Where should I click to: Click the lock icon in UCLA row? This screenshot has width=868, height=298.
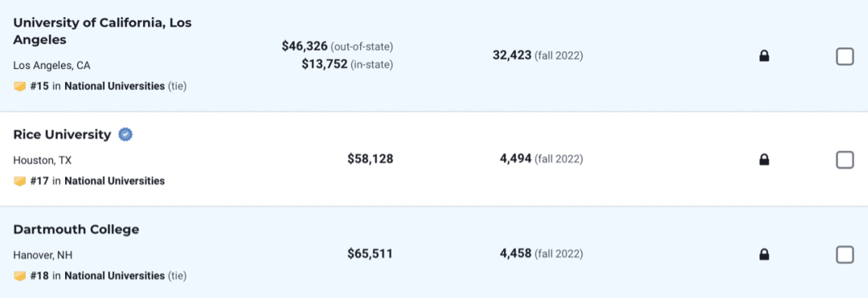(x=764, y=56)
